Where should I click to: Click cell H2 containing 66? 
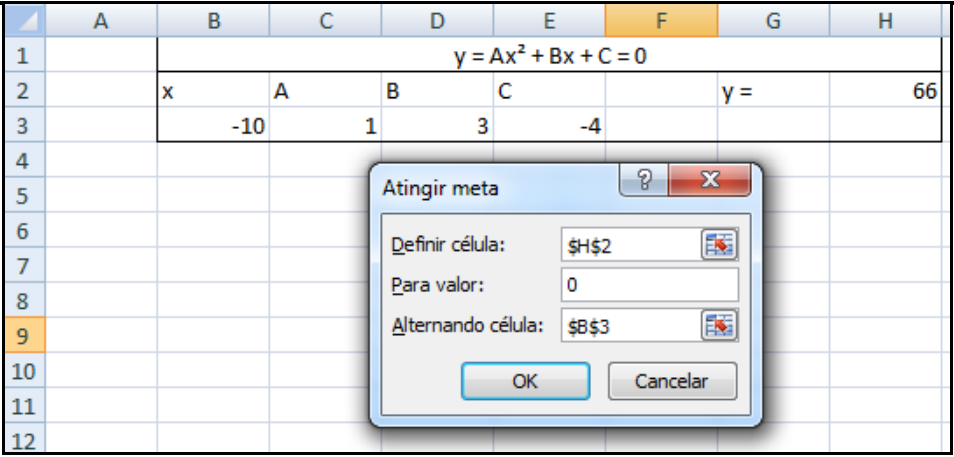[x=884, y=92]
